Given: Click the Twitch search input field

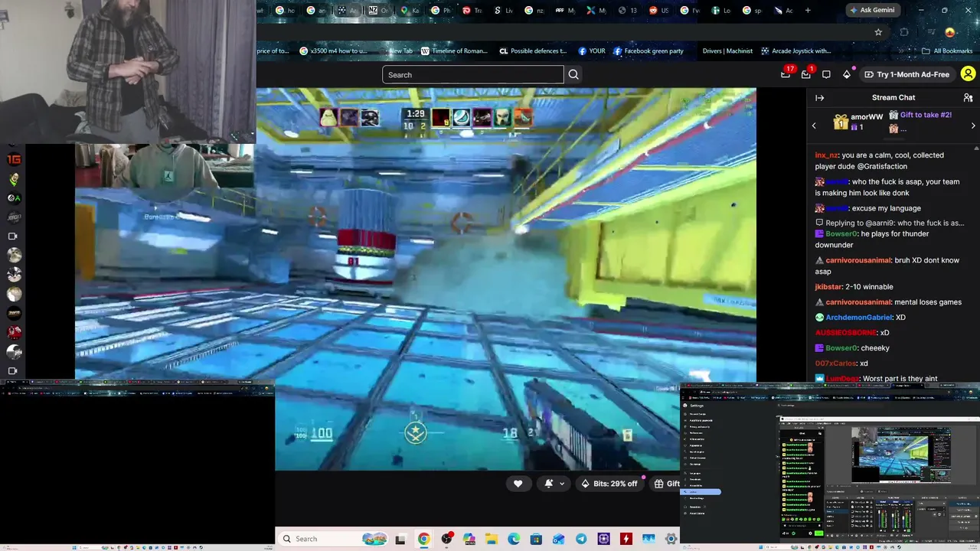Looking at the screenshot, I should tap(473, 74).
